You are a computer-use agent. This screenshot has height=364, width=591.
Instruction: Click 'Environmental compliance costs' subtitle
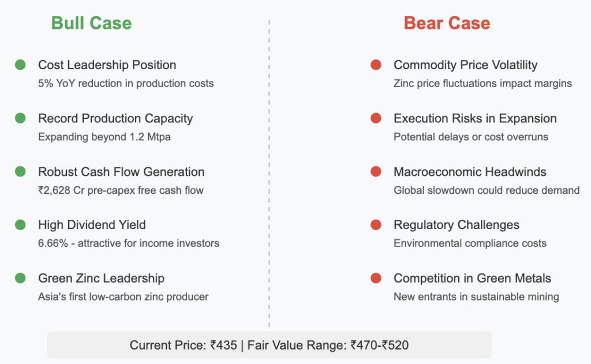tap(470, 243)
